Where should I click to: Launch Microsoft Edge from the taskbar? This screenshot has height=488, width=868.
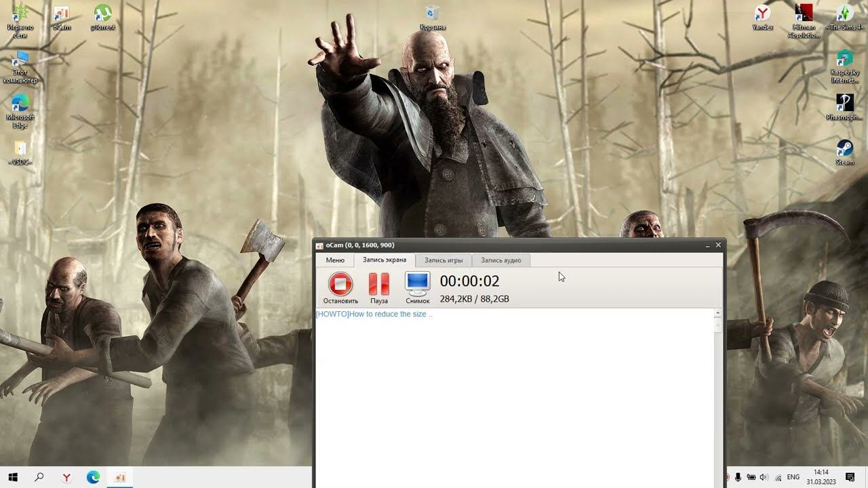tap(93, 477)
